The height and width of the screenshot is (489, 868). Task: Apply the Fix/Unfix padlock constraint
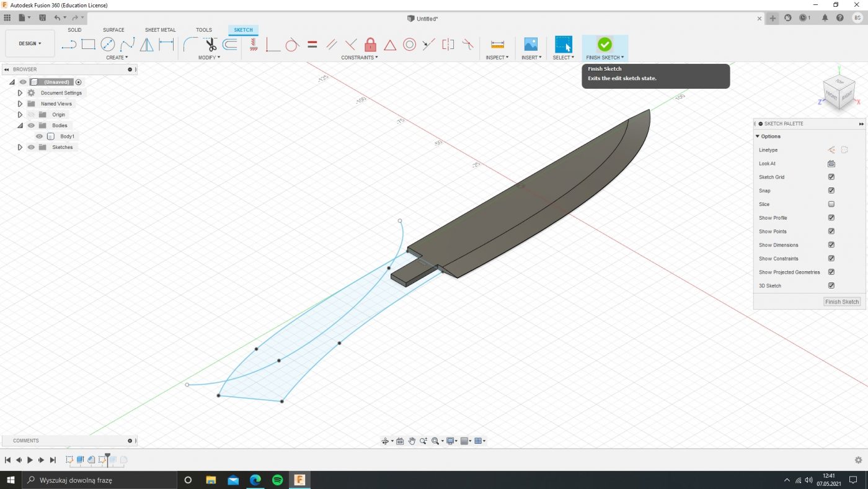tap(370, 45)
